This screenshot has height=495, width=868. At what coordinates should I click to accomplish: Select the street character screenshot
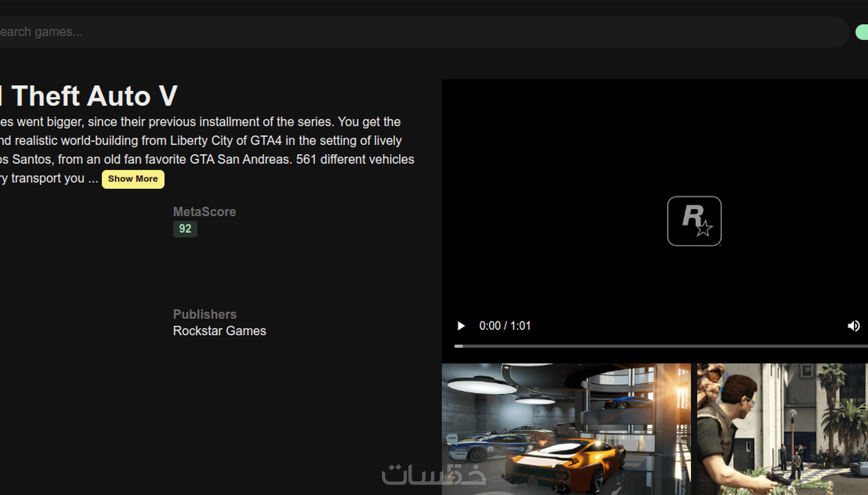(781, 429)
